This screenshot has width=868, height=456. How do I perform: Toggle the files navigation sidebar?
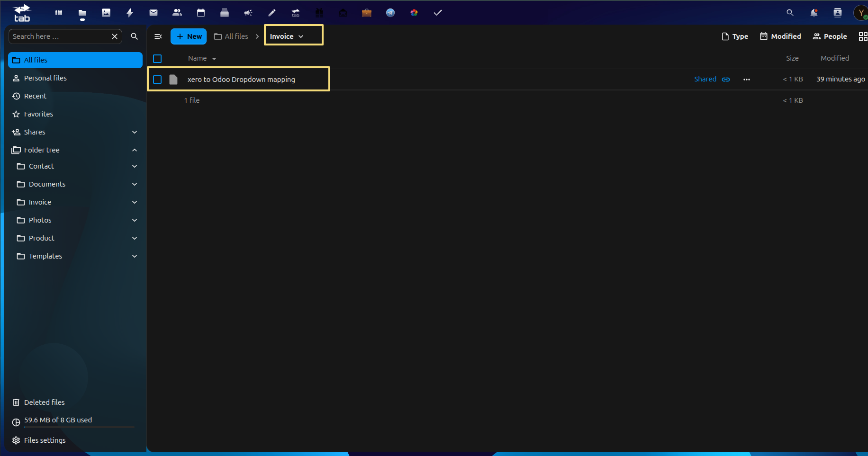point(158,36)
